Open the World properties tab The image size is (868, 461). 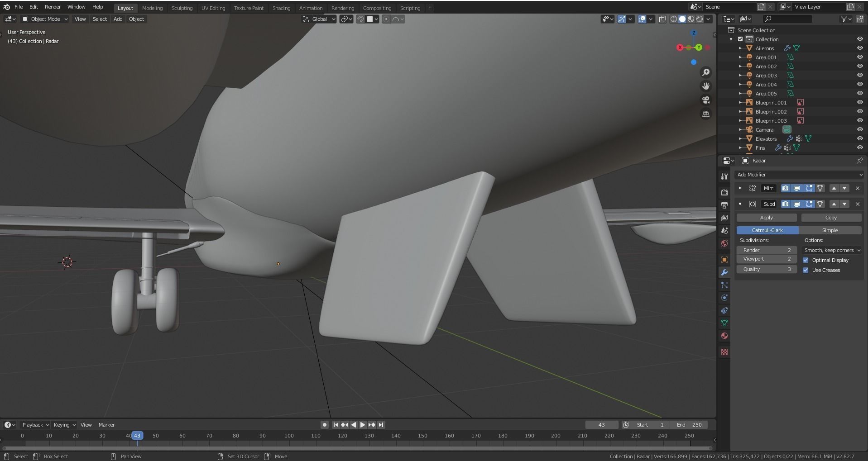coord(724,243)
